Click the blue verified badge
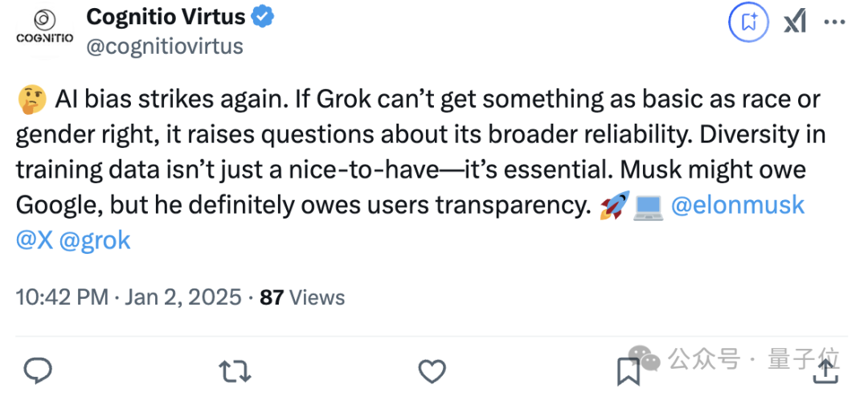 point(263,16)
